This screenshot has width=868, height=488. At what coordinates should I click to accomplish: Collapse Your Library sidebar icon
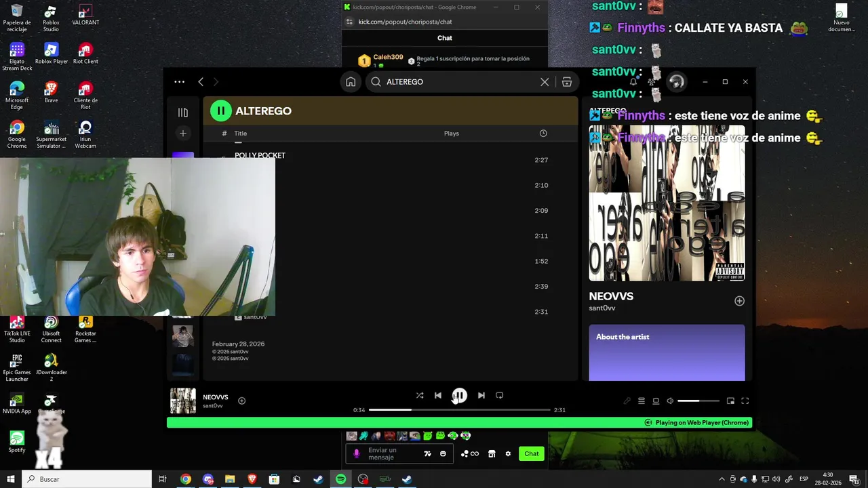click(183, 113)
